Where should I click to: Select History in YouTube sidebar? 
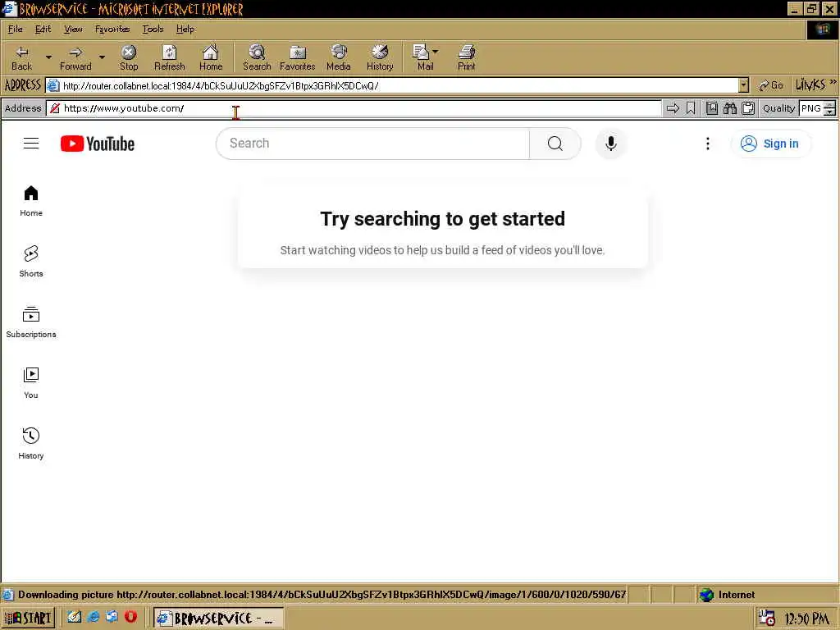point(31,444)
